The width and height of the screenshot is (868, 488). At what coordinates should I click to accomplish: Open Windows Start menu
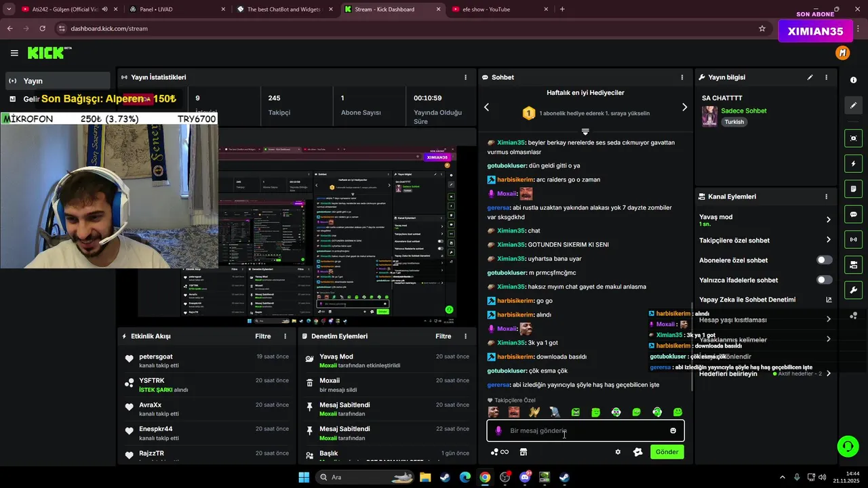304,477
